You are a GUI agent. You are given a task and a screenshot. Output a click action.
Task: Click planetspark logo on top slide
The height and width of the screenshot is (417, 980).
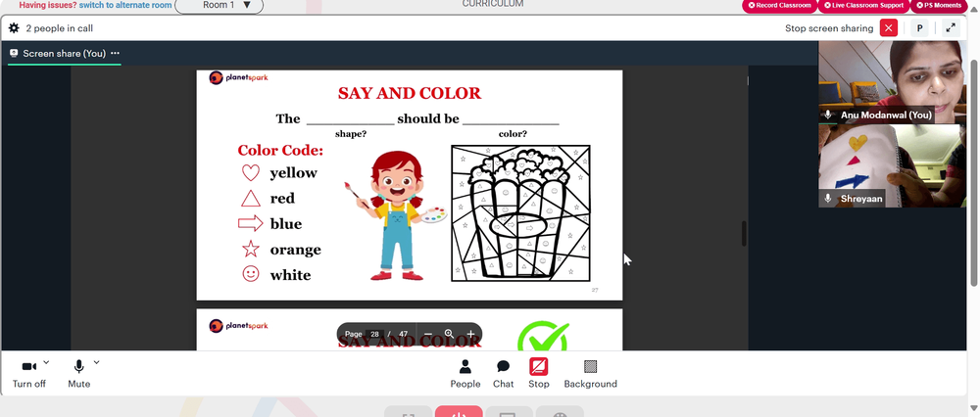click(238, 78)
